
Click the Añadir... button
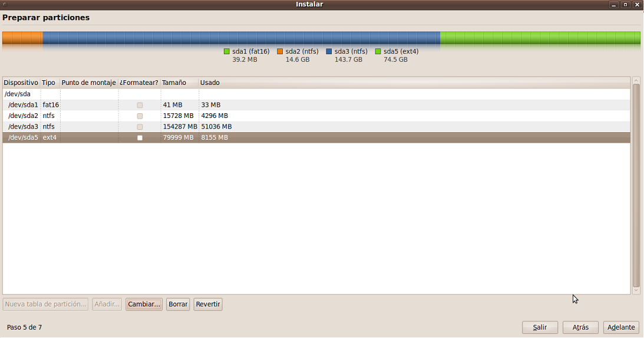coord(107,304)
